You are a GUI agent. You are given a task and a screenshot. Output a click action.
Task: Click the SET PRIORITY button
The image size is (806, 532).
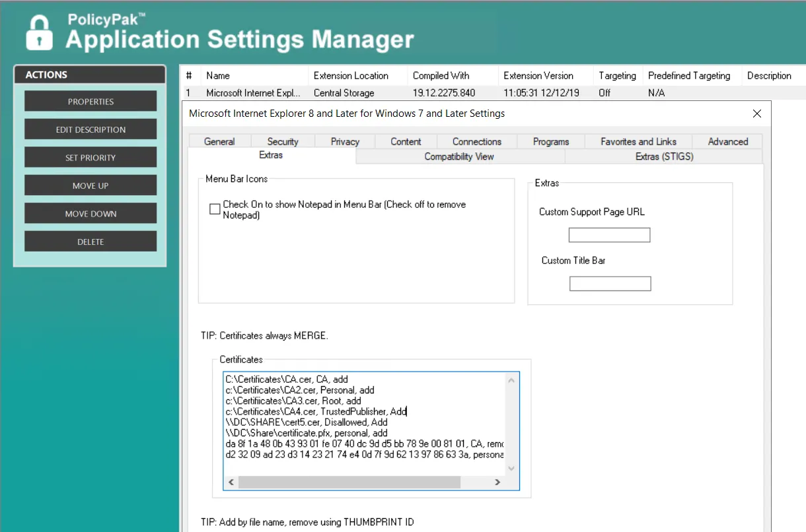[91, 158]
